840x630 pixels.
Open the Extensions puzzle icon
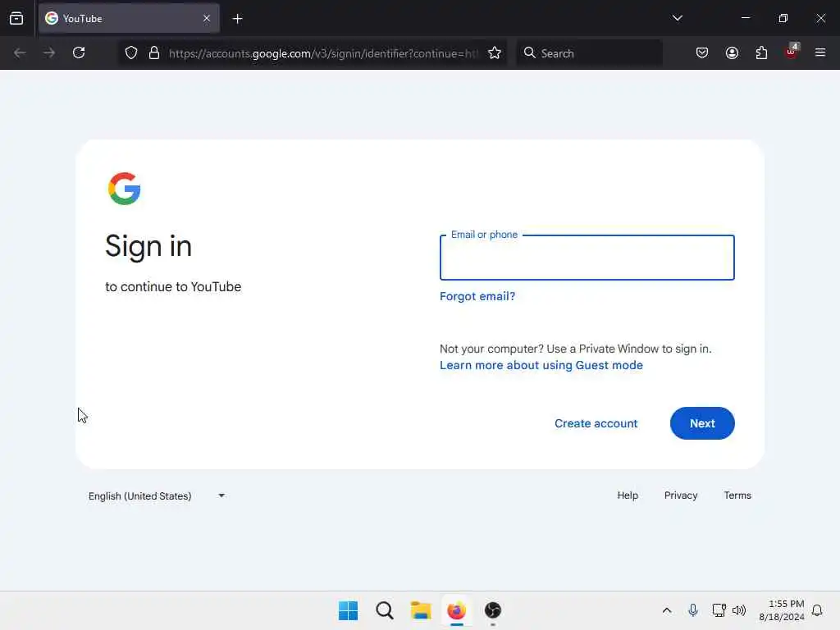(761, 53)
